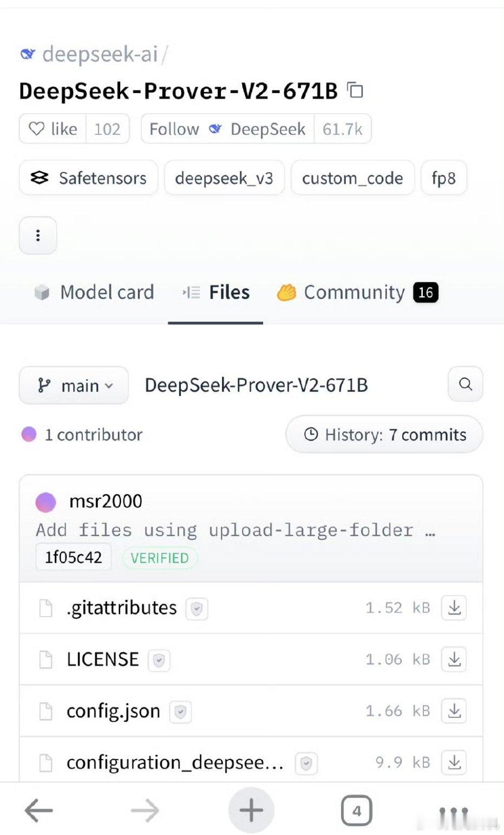Open commit hash 1f05c42
504x835 pixels.
click(73, 558)
